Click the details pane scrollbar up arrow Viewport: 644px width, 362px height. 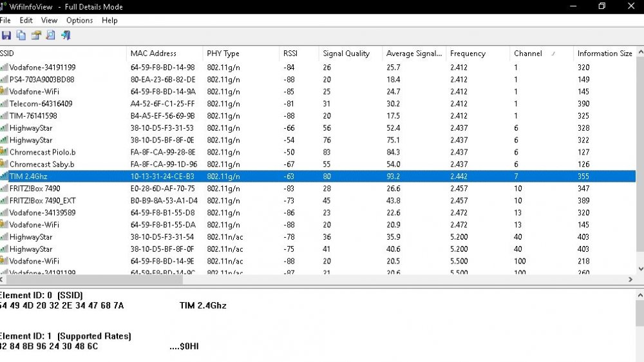click(640, 294)
